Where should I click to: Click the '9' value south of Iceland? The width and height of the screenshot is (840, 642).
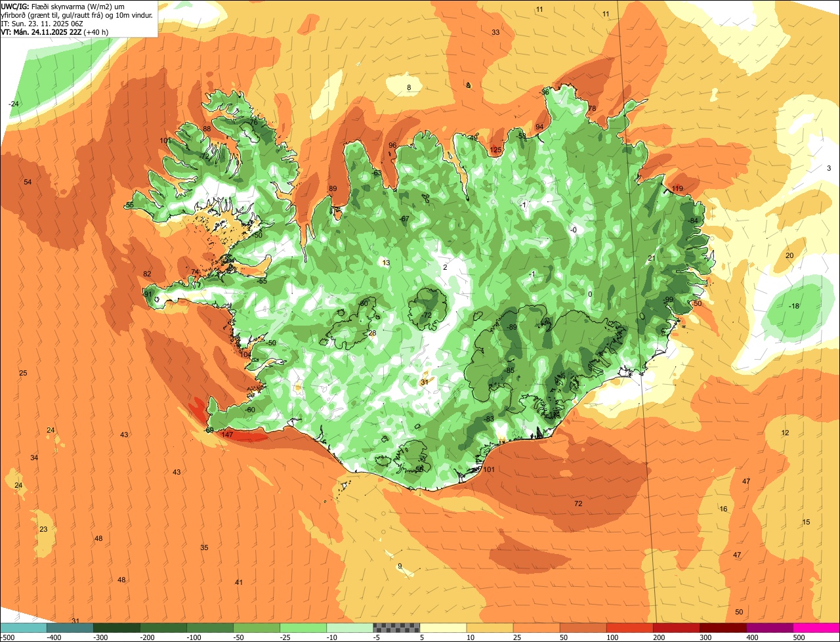pos(399,566)
